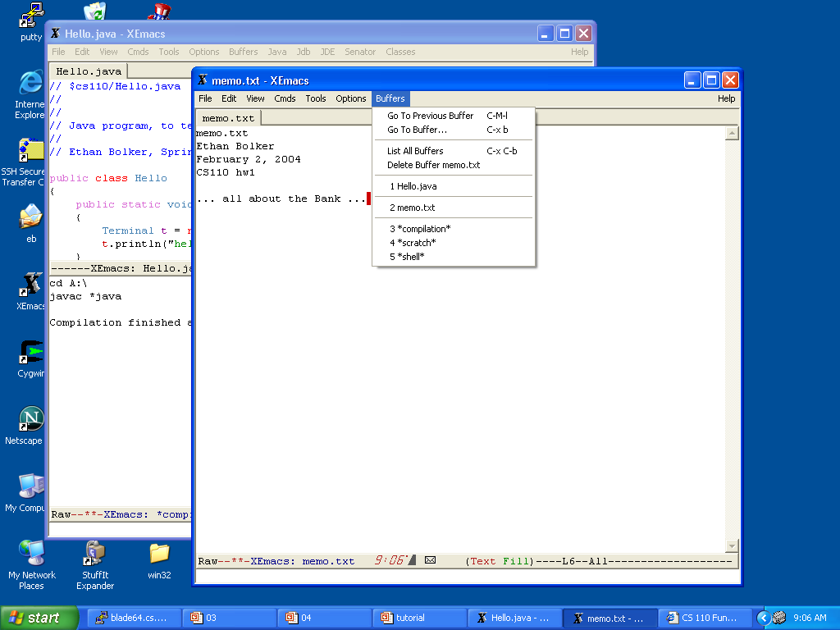Viewport: 840px width, 630px height.
Task: Choose Delete Buffer memo.txt
Action: [x=453, y=165]
